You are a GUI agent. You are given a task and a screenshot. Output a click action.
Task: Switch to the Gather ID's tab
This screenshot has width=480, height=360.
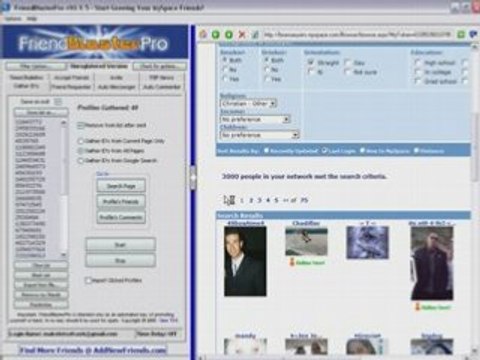click(x=26, y=86)
